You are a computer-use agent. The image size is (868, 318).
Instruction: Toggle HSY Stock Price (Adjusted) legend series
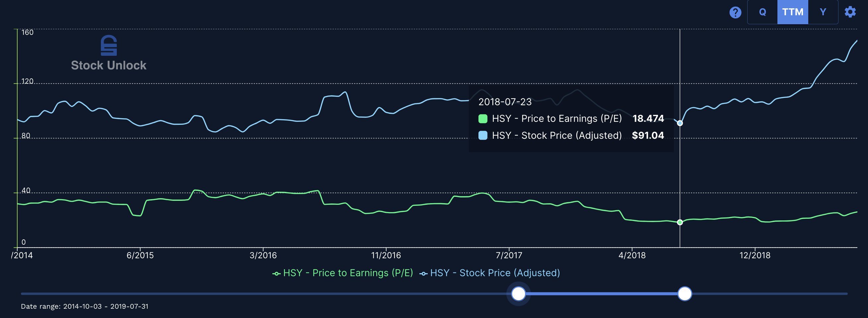coord(490,273)
